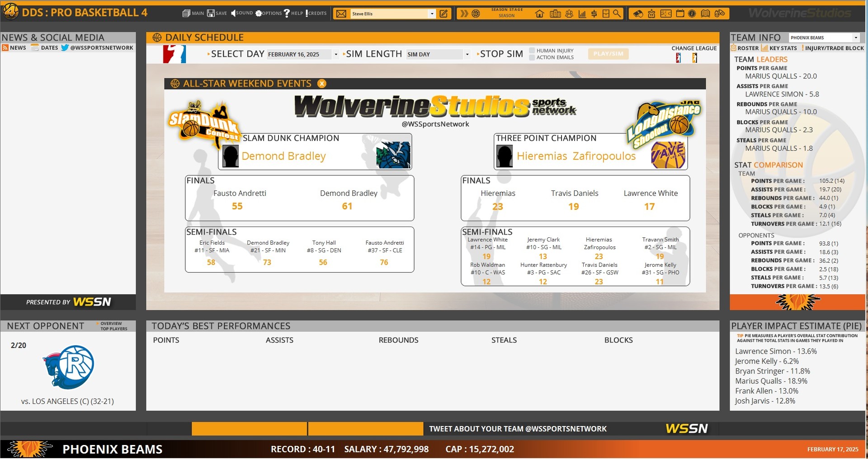Screen dimensions: 868x459
Task: Select Top Players under Next Opponent
Action: click(113, 329)
